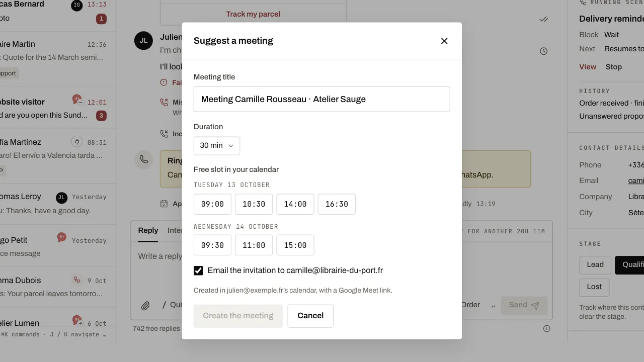This screenshot has height=362, width=644.
Task: Cancel the meeting suggestion
Action: coord(310,316)
